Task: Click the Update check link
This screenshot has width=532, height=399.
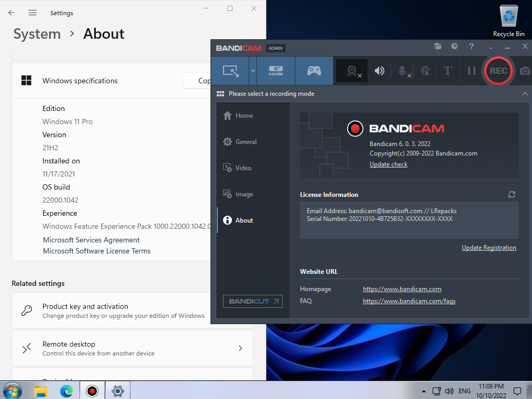Action: (388, 164)
